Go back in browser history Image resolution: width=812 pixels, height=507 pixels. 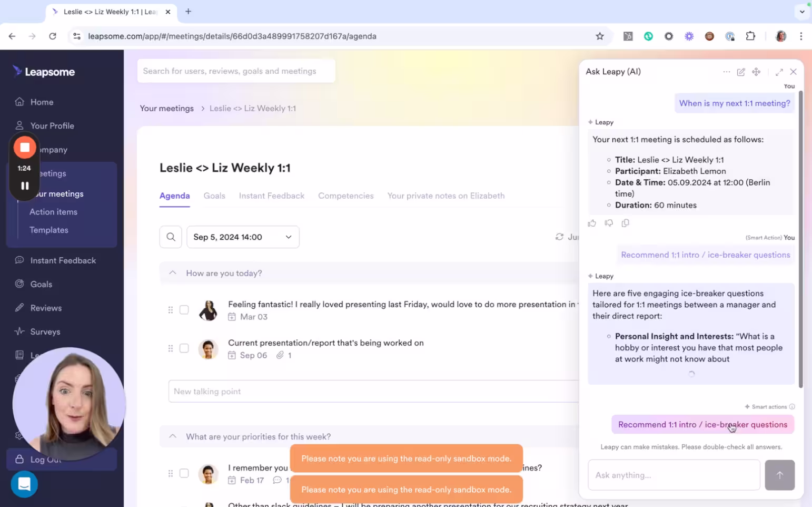tap(12, 36)
